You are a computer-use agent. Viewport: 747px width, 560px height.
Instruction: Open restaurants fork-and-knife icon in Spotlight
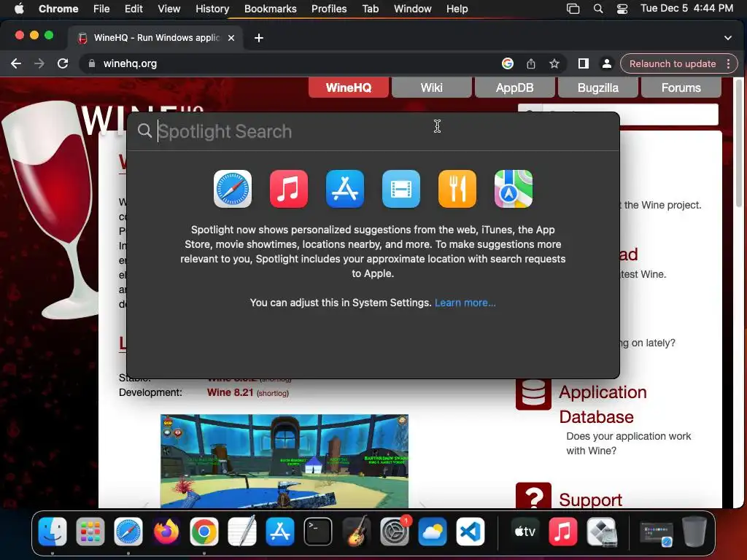(x=457, y=189)
